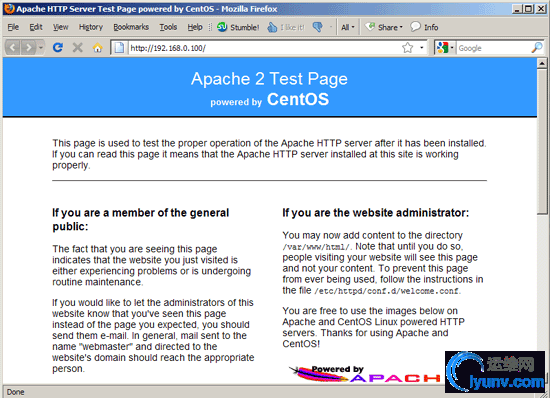The image size is (550, 398).
Task: Open the Tools menu
Action: 168,27
